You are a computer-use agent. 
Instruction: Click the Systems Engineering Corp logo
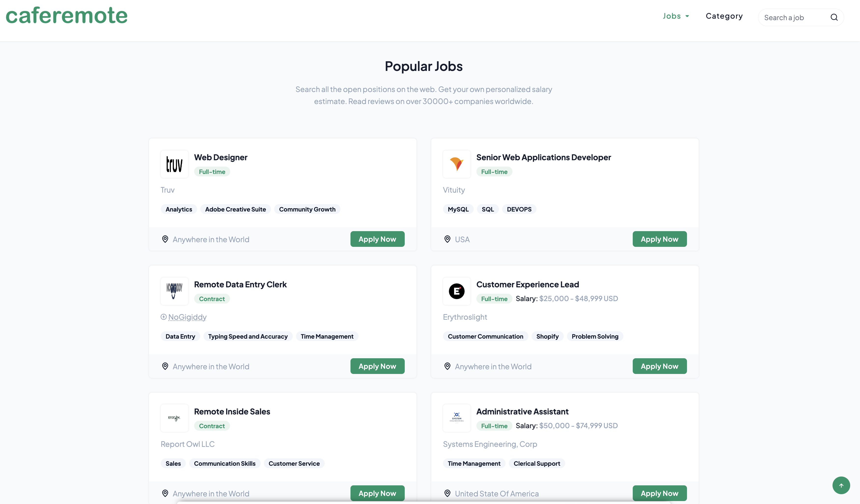[456, 418]
